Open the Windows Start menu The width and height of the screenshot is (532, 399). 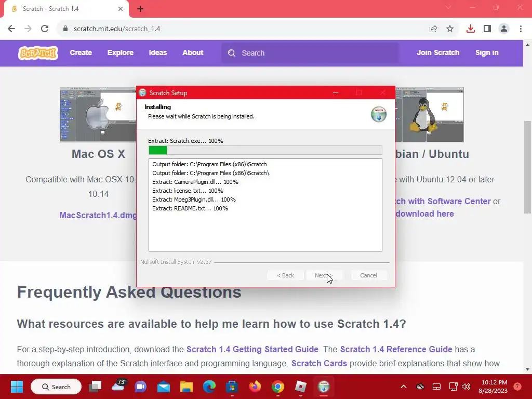point(17,387)
